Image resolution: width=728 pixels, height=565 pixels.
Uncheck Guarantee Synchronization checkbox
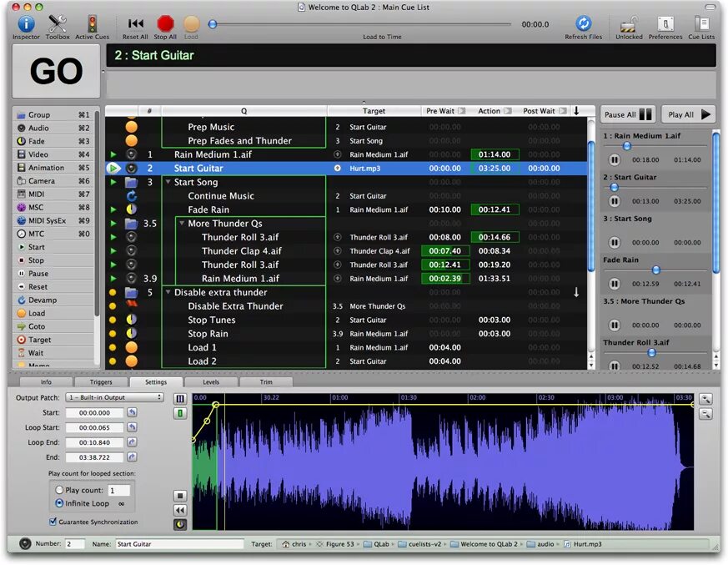53,522
